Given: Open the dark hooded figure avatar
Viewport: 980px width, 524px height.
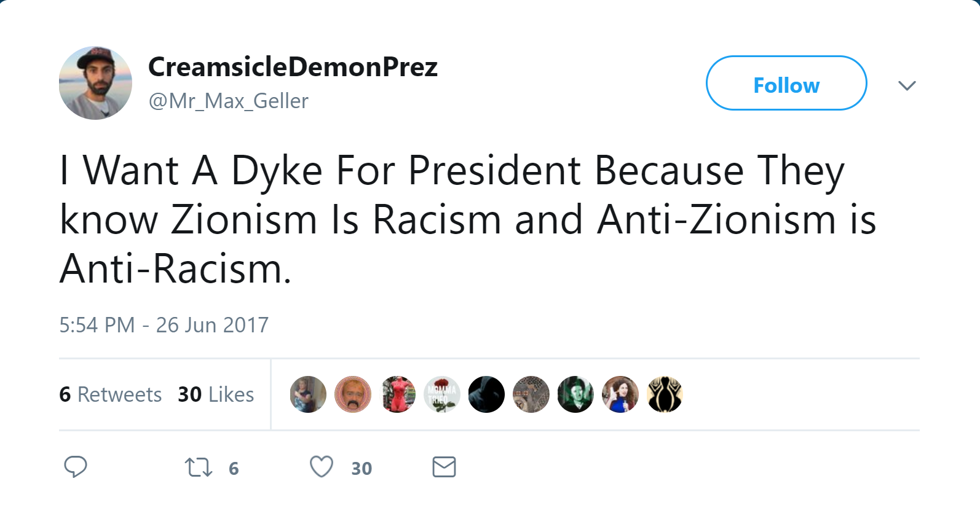Looking at the screenshot, I should pos(486,394).
